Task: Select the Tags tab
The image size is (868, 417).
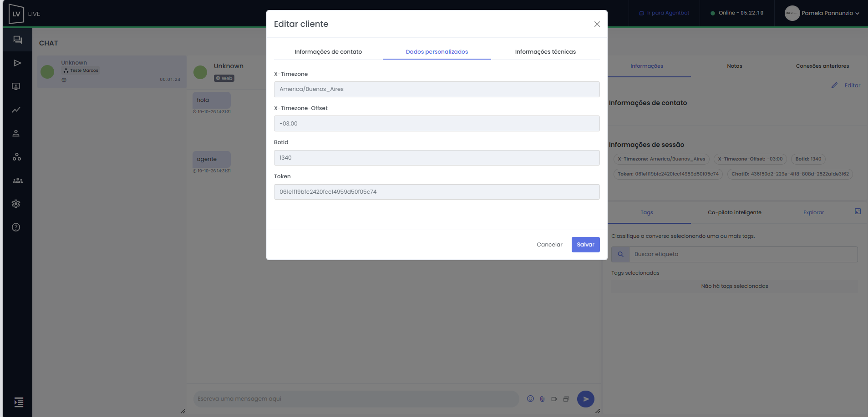Action: coord(647,212)
